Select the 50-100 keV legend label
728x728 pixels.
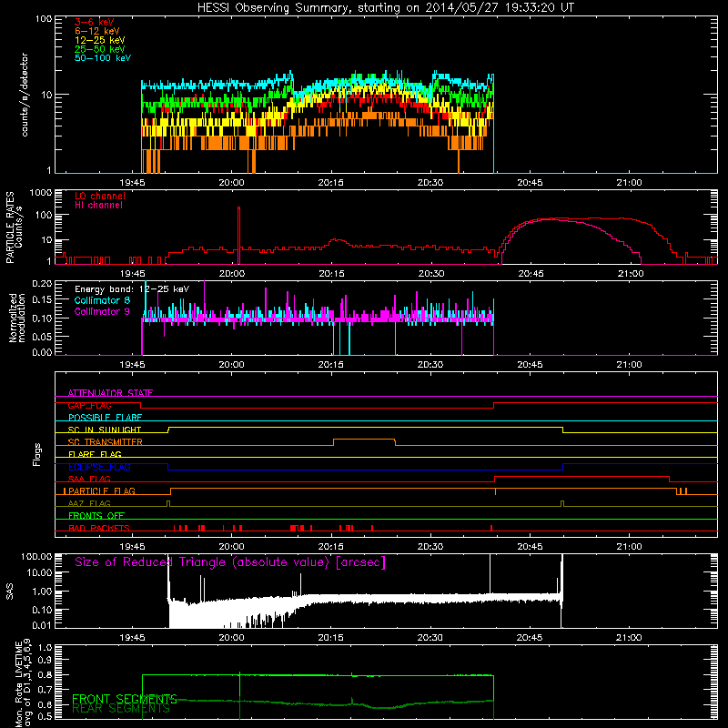[103, 58]
